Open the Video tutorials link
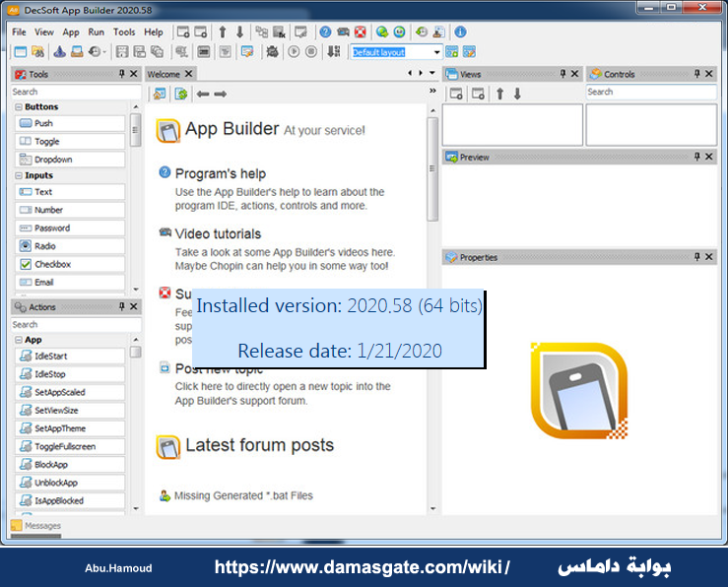Viewport: 728px width, 587px height. [x=219, y=233]
